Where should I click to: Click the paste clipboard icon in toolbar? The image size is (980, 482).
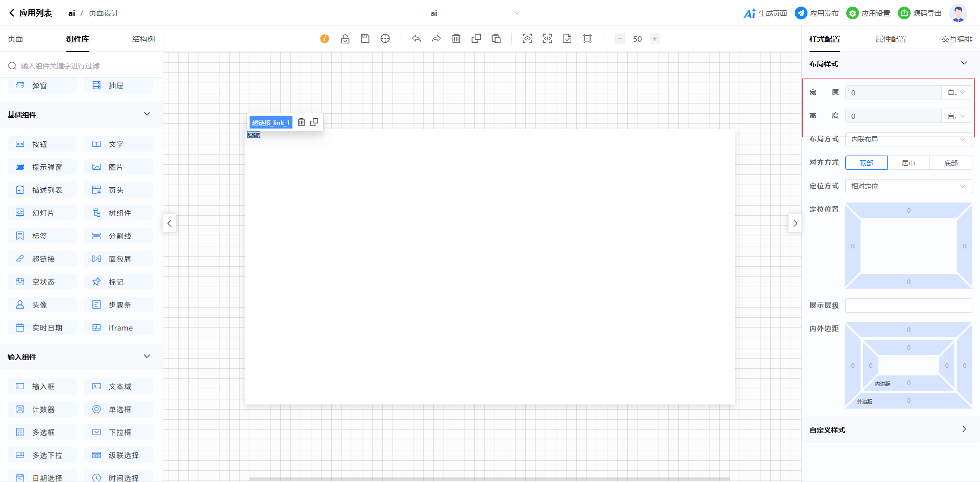pyautogui.click(x=496, y=39)
